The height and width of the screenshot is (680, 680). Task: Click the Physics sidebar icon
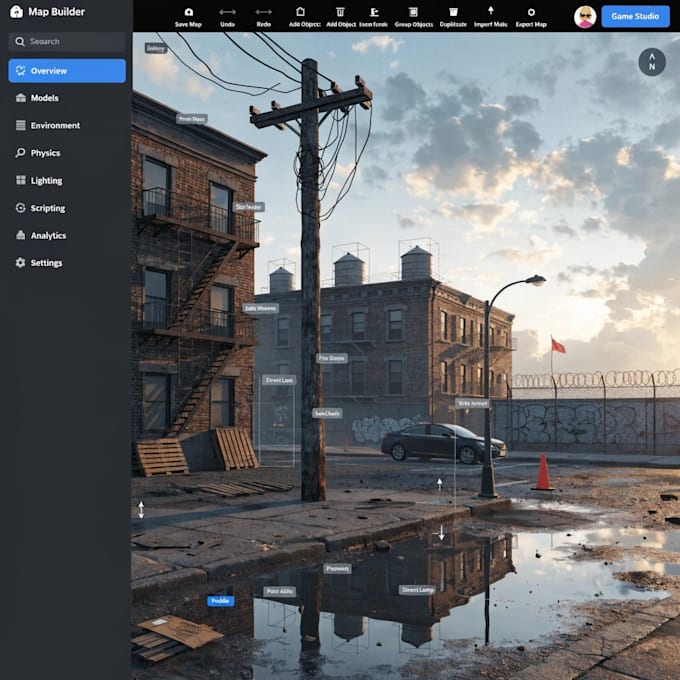point(20,153)
